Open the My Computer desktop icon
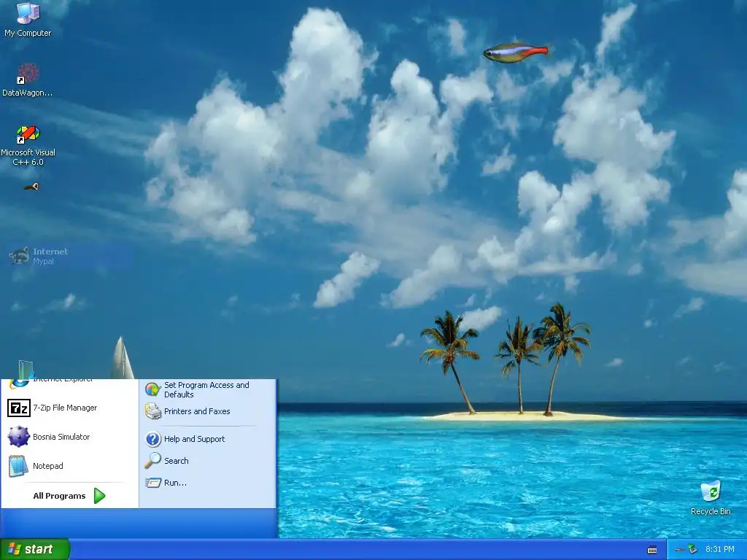 (28, 13)
